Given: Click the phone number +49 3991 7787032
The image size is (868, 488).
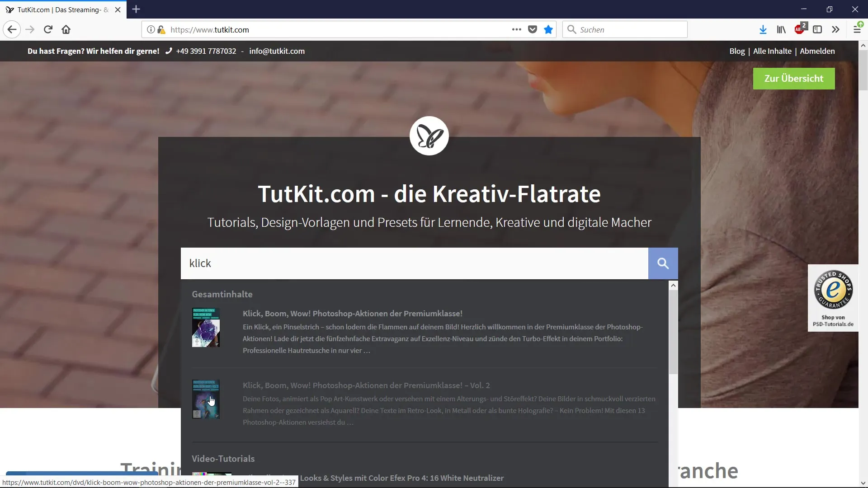Looking at the screenshot, I should tap(206, 51).
